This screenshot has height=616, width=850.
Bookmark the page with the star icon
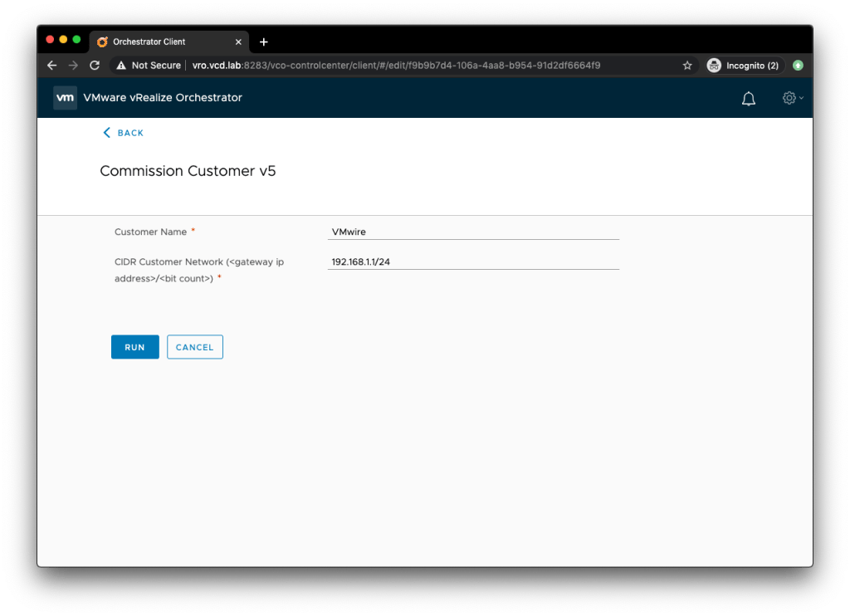coord(686,66)
